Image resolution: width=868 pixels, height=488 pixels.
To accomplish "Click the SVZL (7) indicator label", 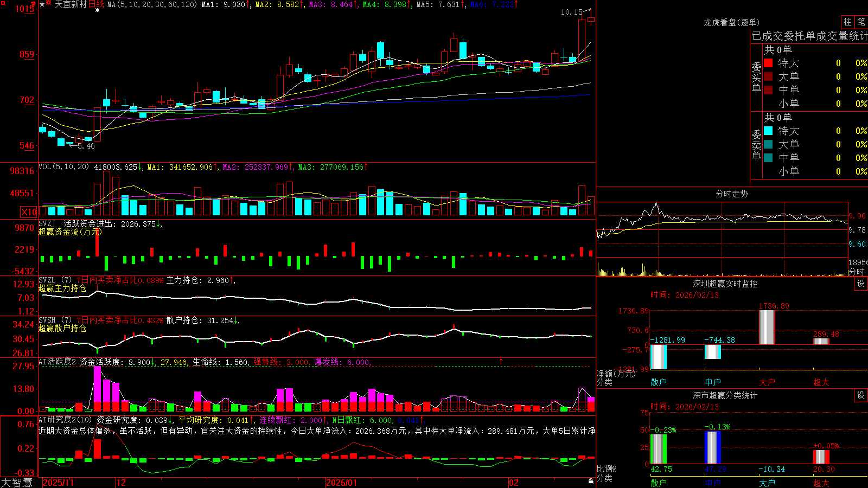I will (x=55, y=280).
